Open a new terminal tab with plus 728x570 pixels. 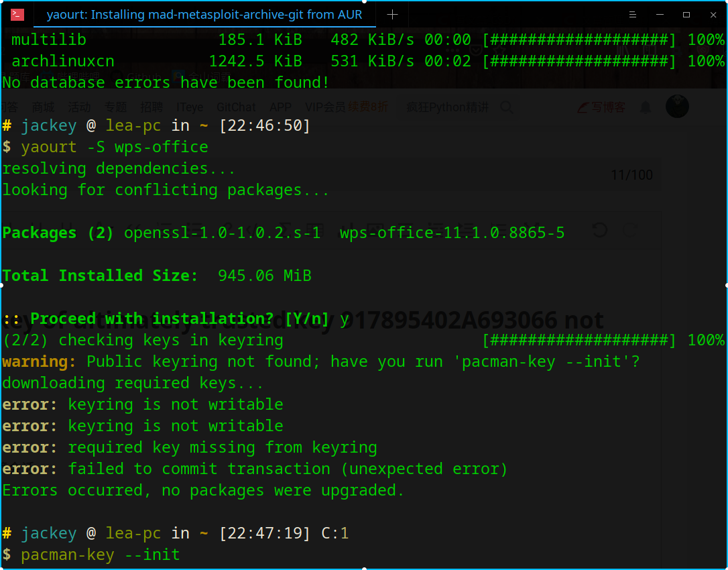[x=392, y=15]
